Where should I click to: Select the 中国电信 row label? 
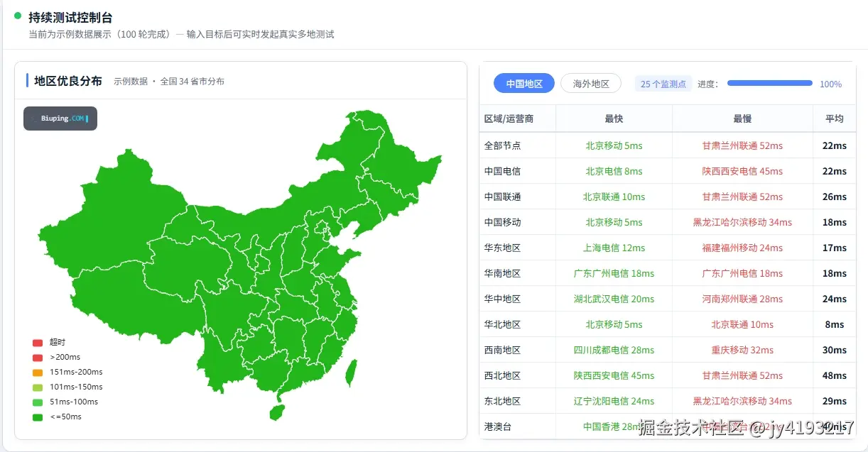502,171
